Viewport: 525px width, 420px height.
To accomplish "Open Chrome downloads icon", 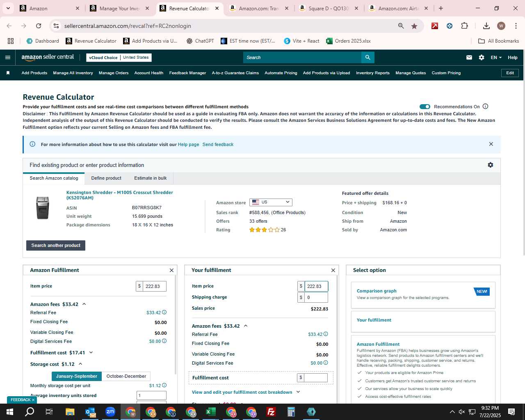I will pos(486,26).
